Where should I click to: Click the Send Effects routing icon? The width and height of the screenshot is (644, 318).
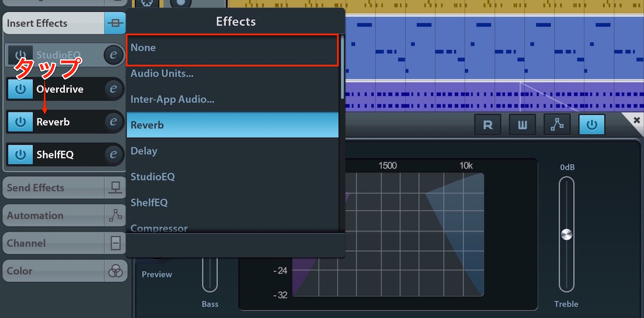[115, 188]
